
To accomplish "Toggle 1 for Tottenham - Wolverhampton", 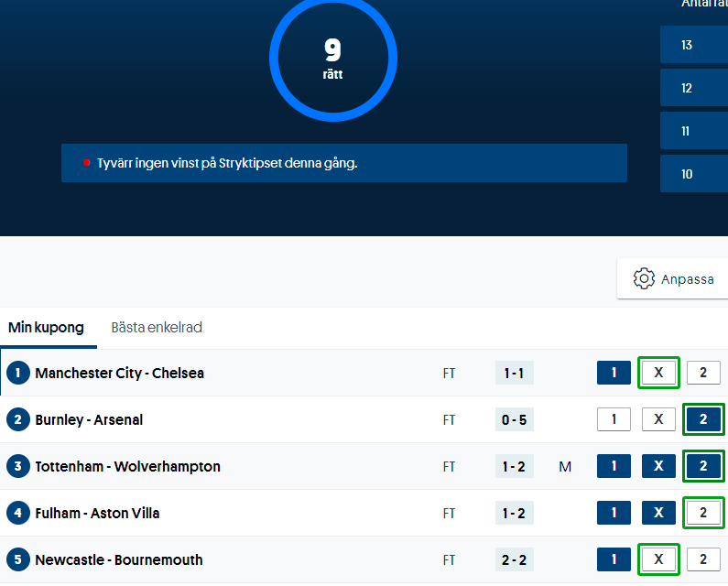I will point(614,466).
